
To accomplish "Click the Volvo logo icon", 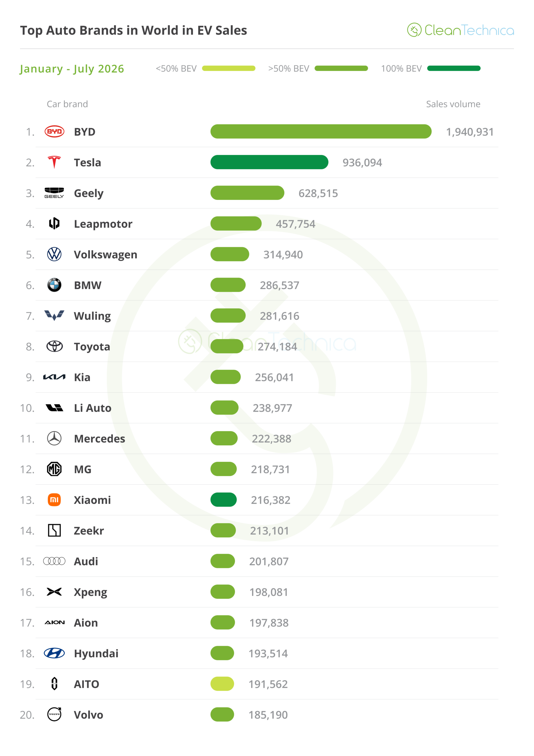I will pos(54,715).
